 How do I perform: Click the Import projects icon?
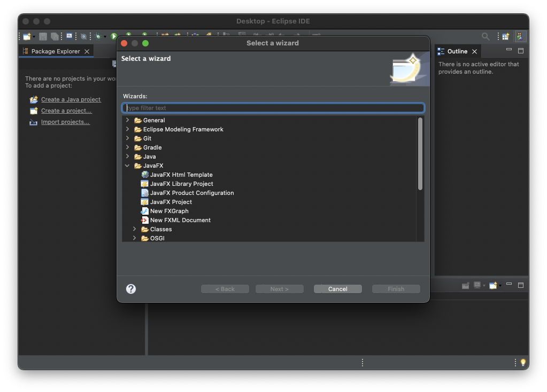click(x=34, y=122)
